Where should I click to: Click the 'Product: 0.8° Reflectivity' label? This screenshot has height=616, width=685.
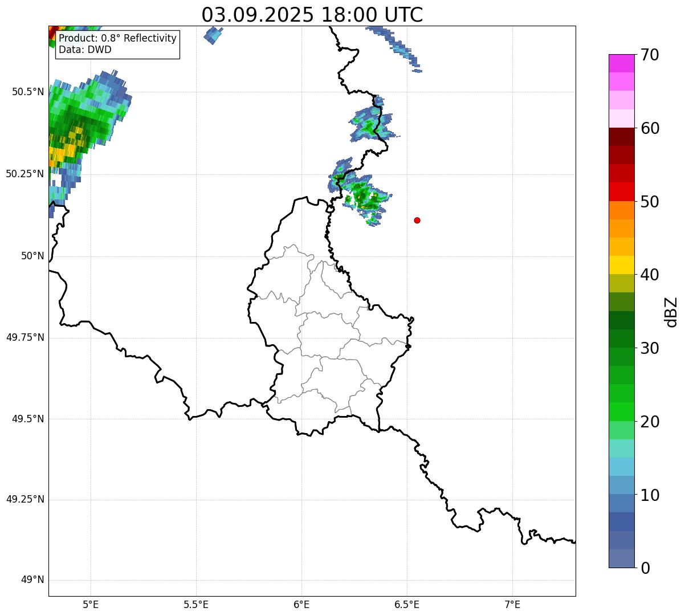click(118, 38)
